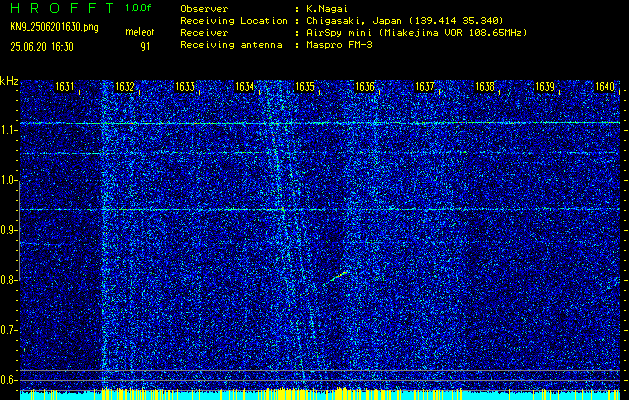Image resolution: width=629 pixels, height=400 pixels.
Task: Click the word meteor above the count
Action: pyautogui.click(x=140, y=32)
